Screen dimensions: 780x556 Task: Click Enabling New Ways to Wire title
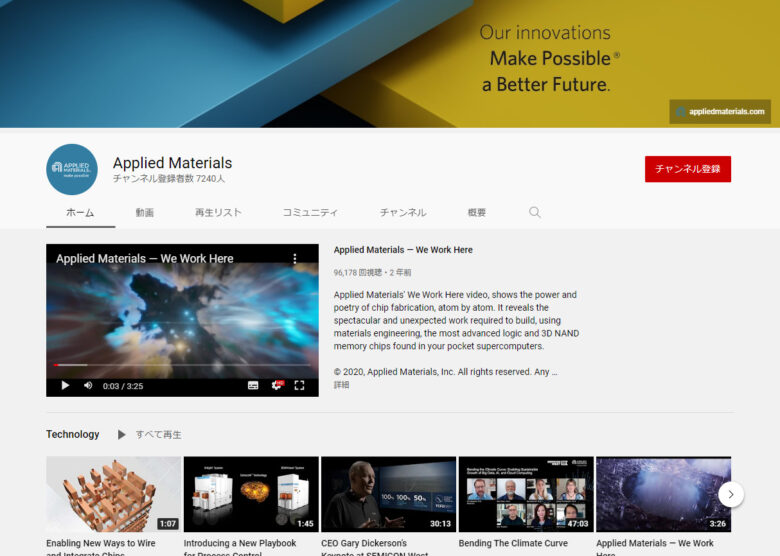pos(100,547)
